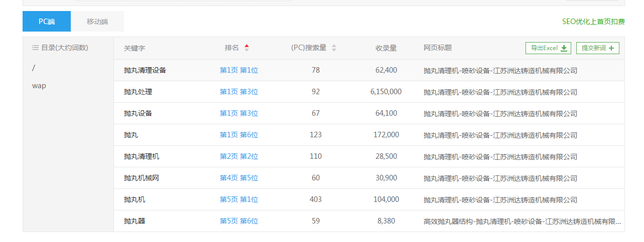This screenshot has width=644, height=242.
Task: Switch to the 移动端 tab
Action: (97, 22)
